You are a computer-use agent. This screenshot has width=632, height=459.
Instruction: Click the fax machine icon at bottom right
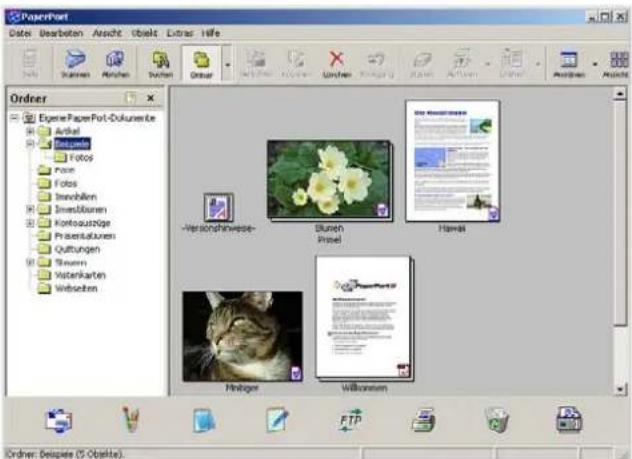coord(569,420)
